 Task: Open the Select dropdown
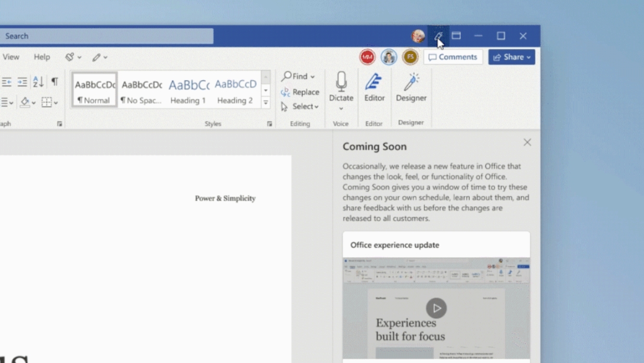click(300, 106)
